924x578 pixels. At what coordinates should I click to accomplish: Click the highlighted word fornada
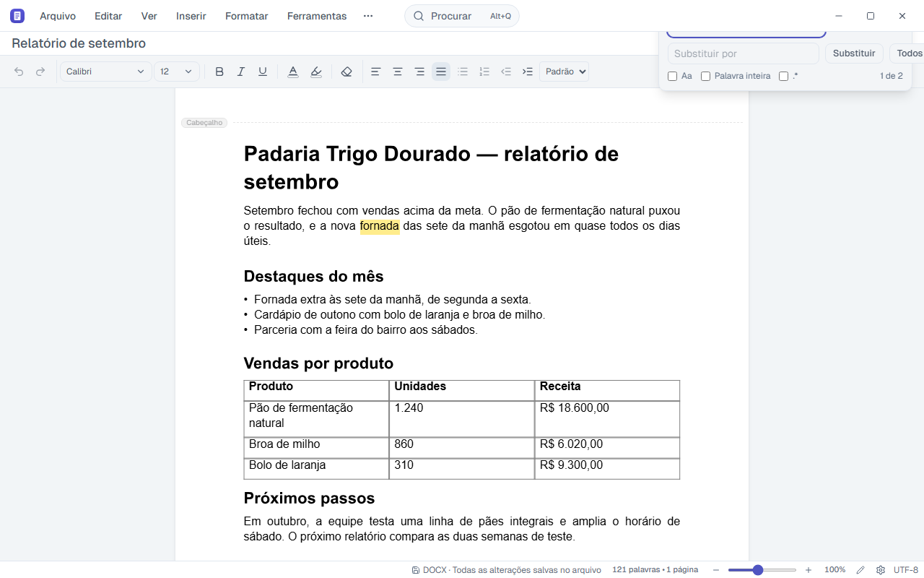(x=380, y=226)
